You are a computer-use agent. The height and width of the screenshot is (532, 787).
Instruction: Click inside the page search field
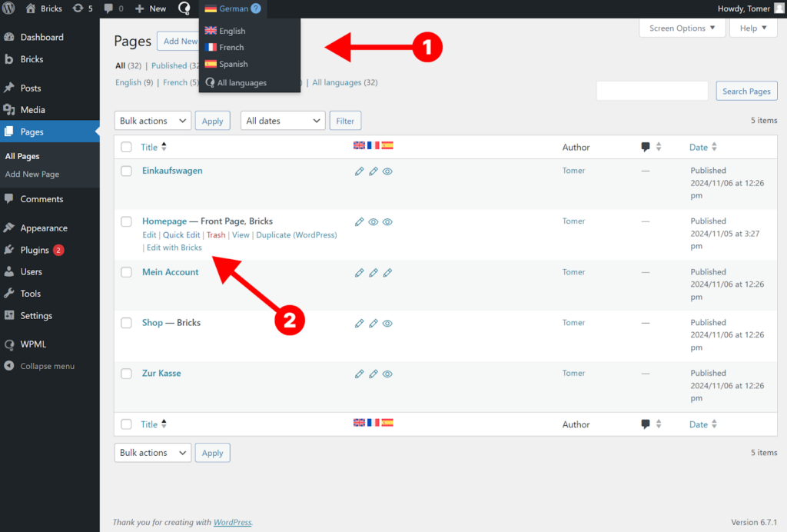tap(652, 91)
